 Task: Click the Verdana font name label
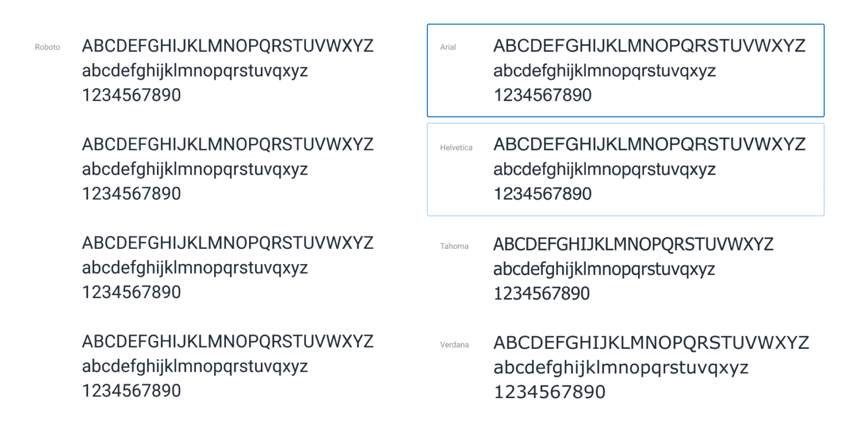[454, 344]
